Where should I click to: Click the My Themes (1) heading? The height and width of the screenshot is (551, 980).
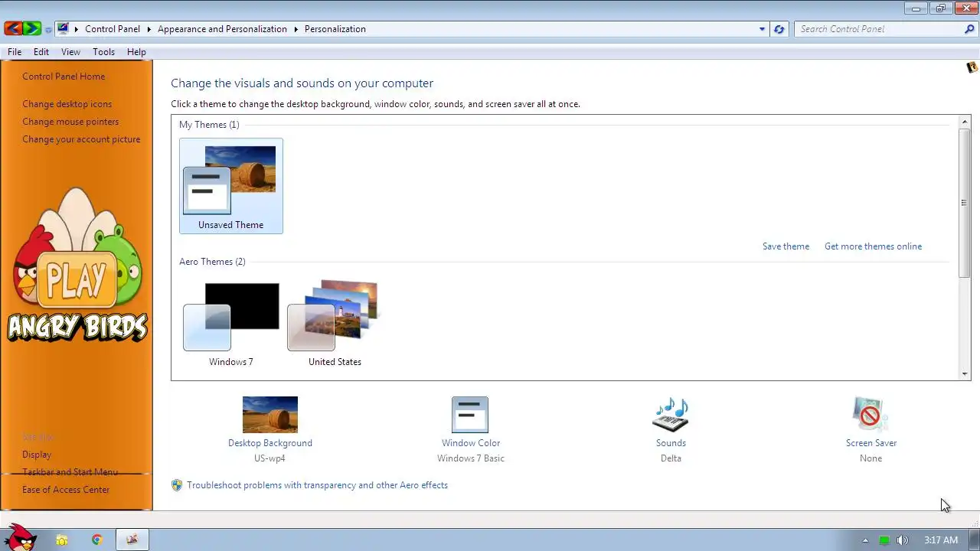tap(209, 125)
